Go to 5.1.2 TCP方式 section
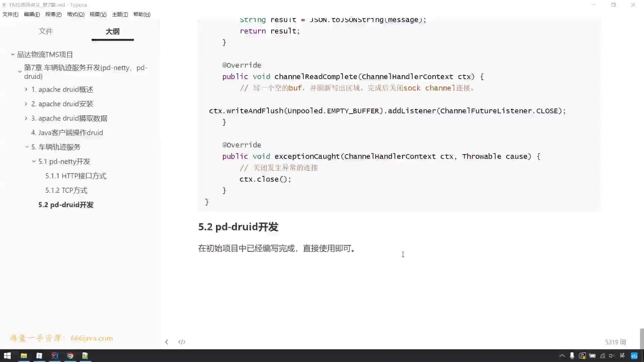The width and height of the screenshot is (644, 362). pyautogui.click(x=66, y=190)
